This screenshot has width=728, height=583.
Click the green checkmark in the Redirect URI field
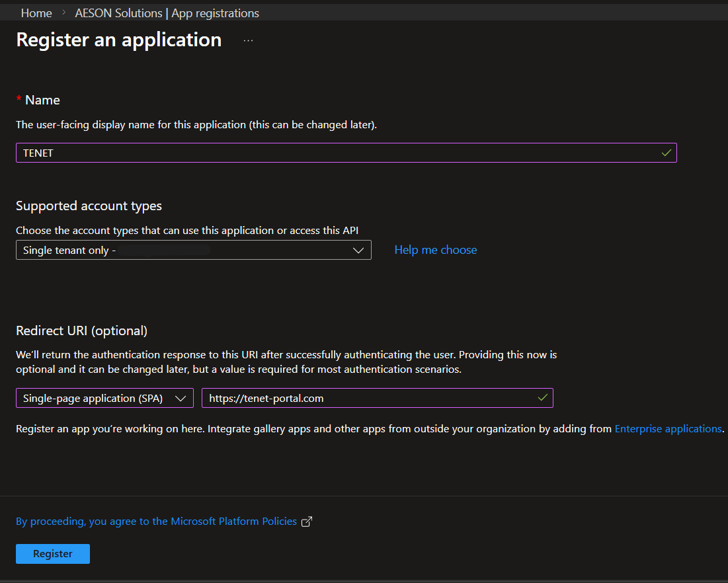544,398
